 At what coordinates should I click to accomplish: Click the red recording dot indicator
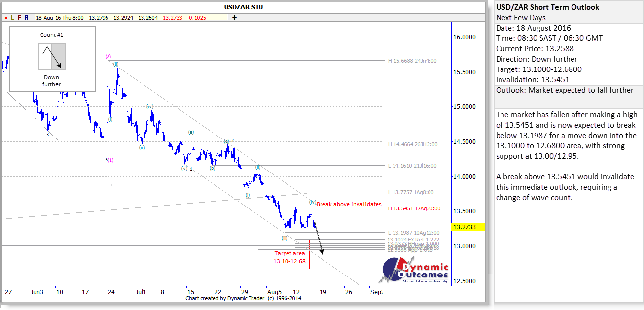tap(7, 17)
